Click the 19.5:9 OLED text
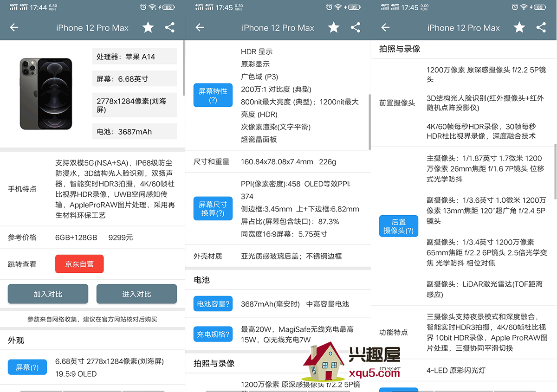Screen dimensions: 557x392 pyautogui.click(x=76, y=374)
